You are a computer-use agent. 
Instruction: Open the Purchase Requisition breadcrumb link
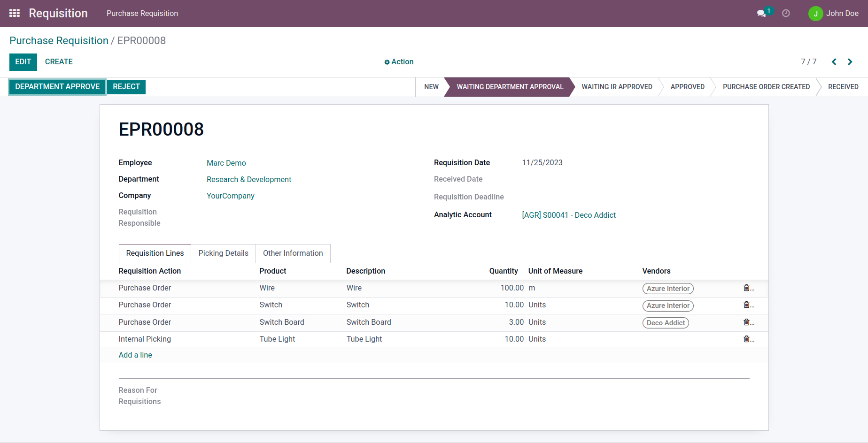[59, 41]
